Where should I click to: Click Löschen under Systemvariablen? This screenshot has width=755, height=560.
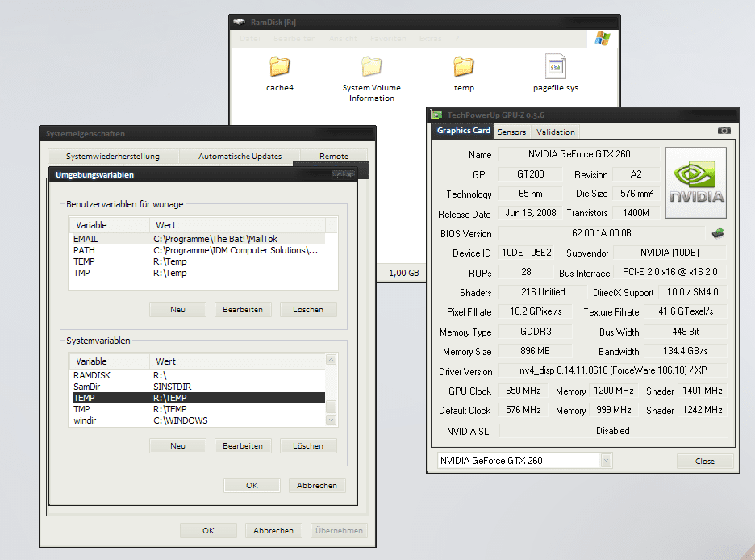(x=308, y=446)
